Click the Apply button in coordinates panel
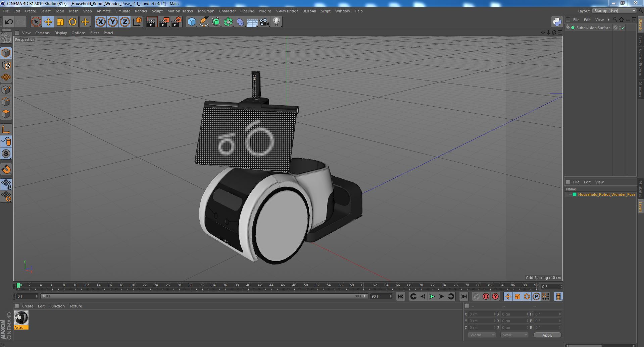644x347 pixels. pyautogui.click(x=547, y=335)
